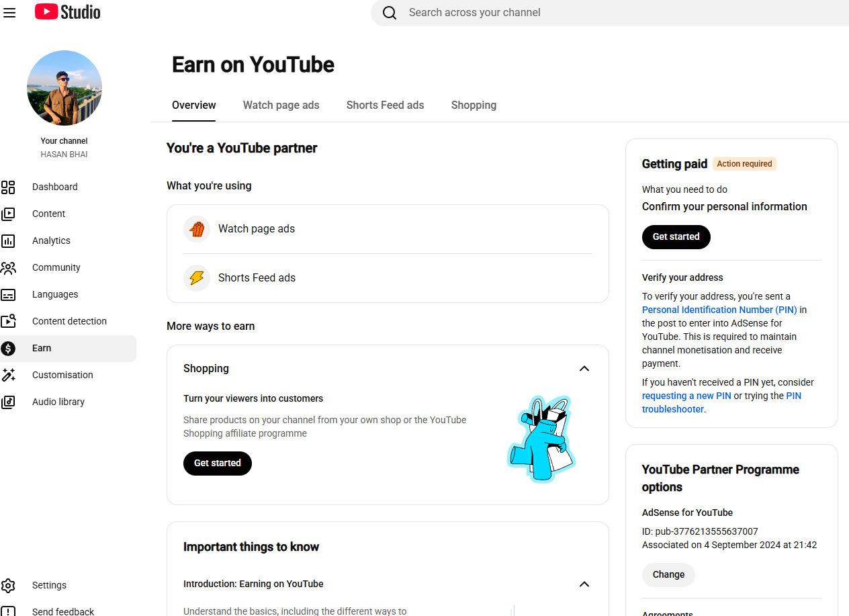Click the Shorts Feed ads lightning icon
Screen dimensions: 849x616
(x=197, y=278)
